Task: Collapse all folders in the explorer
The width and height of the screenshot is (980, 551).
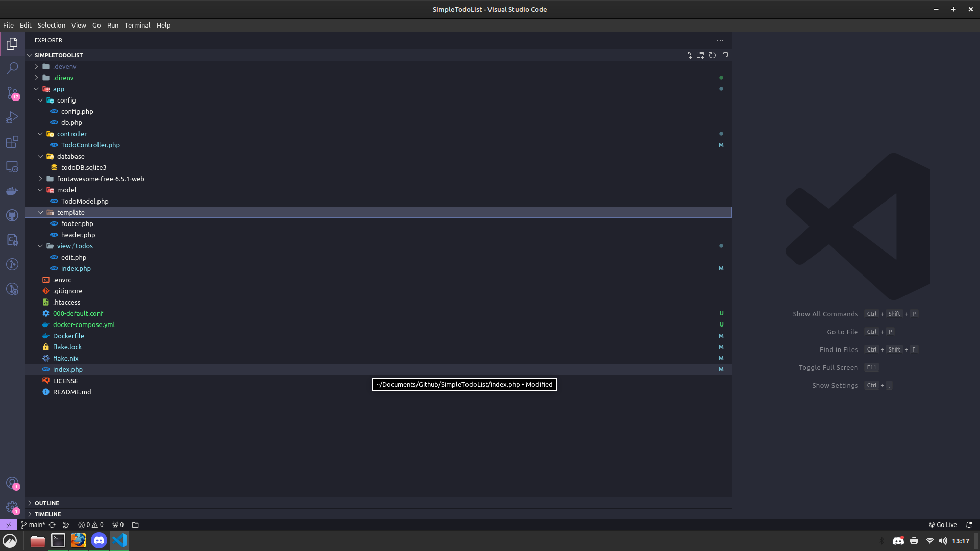Action: pyautogui.click(x=725, y=55)
